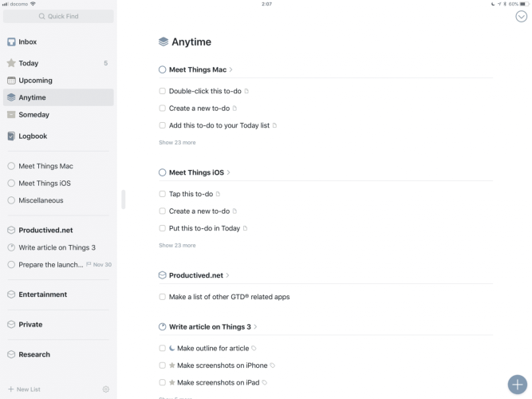Go to Today list
Image resolution: width=532 pixels, height=399 pixels.
[x=58, y=63]
